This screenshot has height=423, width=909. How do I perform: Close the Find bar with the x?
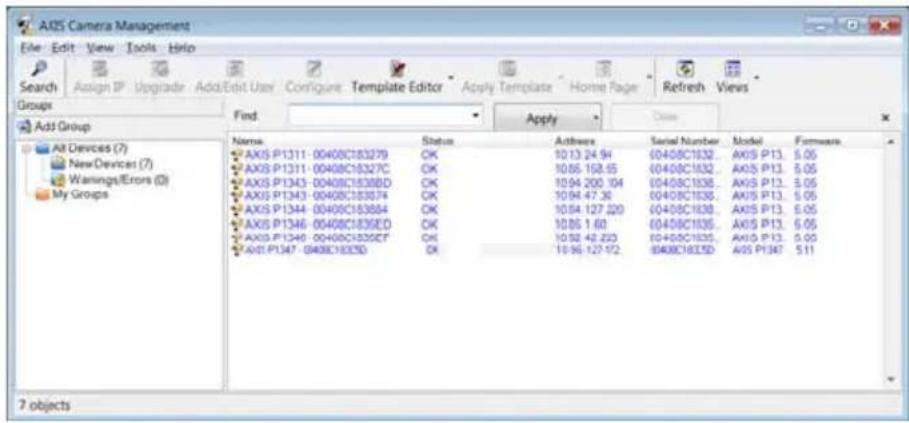[885, 117]
